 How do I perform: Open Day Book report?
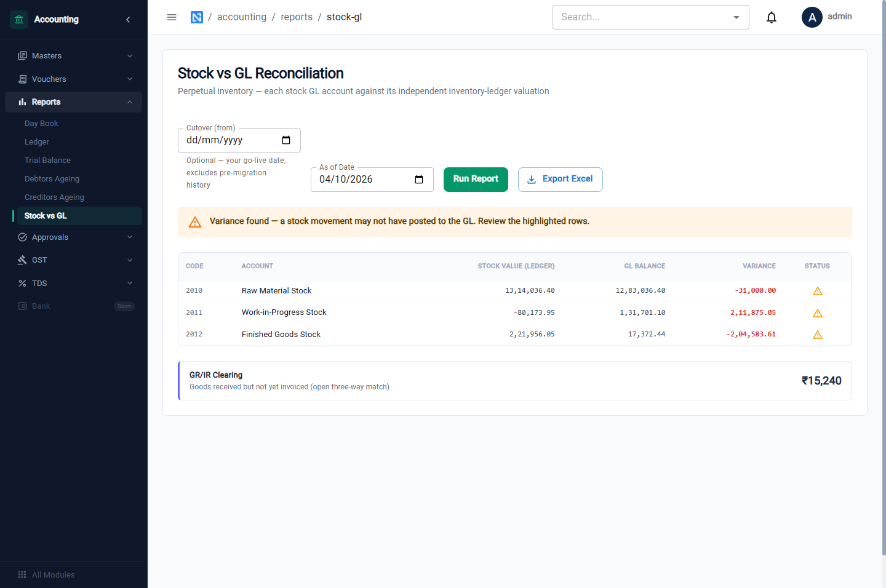[41, 124]
